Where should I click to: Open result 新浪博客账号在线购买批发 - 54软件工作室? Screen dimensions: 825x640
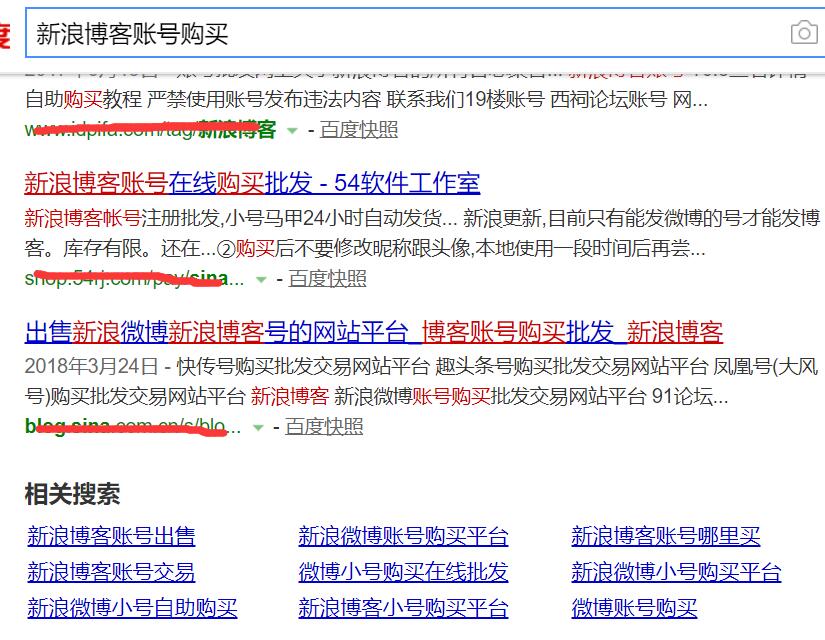[x=252, y=183]
